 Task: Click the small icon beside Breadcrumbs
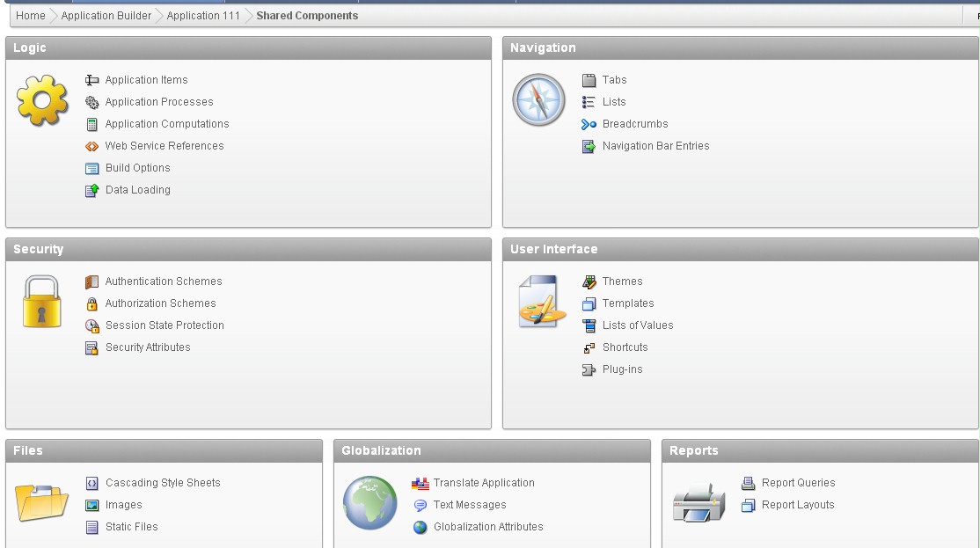[x=589, y=124]
